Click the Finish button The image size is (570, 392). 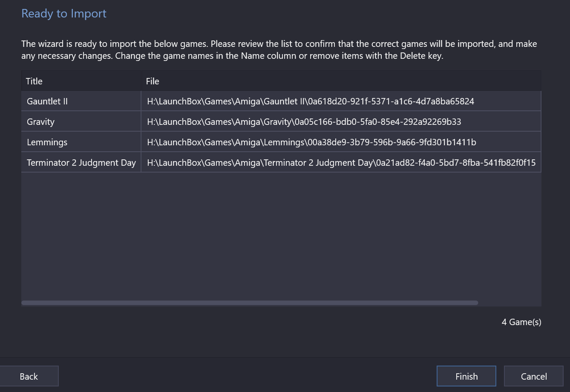(466, 376)
